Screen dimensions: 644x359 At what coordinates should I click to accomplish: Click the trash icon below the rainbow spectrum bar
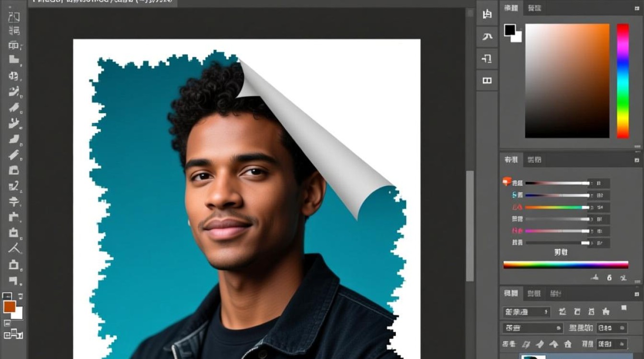tap(623, 277)
